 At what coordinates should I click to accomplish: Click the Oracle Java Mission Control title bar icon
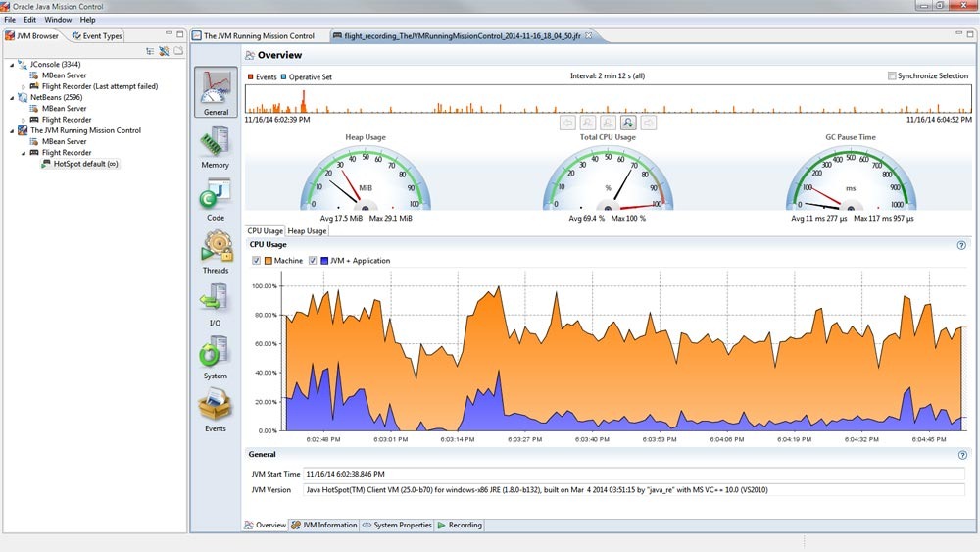[6, 6]
